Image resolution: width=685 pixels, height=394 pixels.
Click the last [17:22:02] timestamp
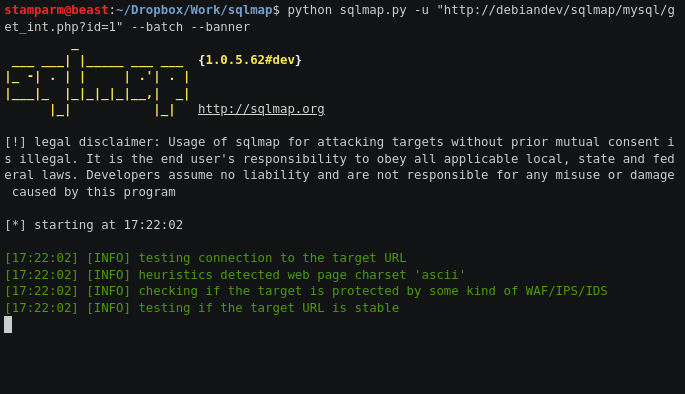42,308
